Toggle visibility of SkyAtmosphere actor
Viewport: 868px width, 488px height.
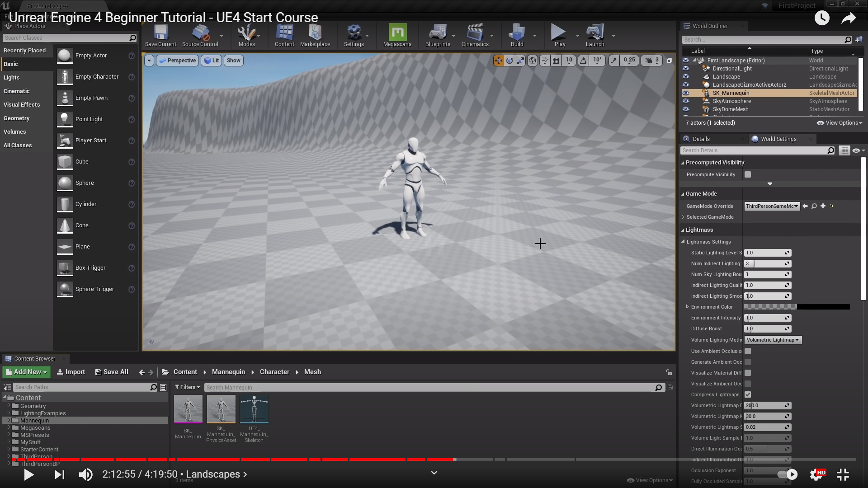pos(686,101)
